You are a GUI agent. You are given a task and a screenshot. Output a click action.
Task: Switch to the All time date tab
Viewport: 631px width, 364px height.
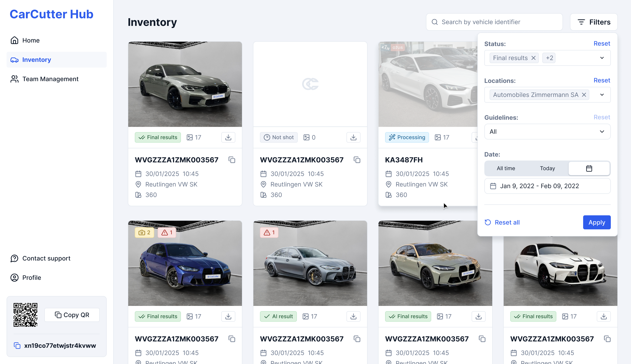point(506,168)
